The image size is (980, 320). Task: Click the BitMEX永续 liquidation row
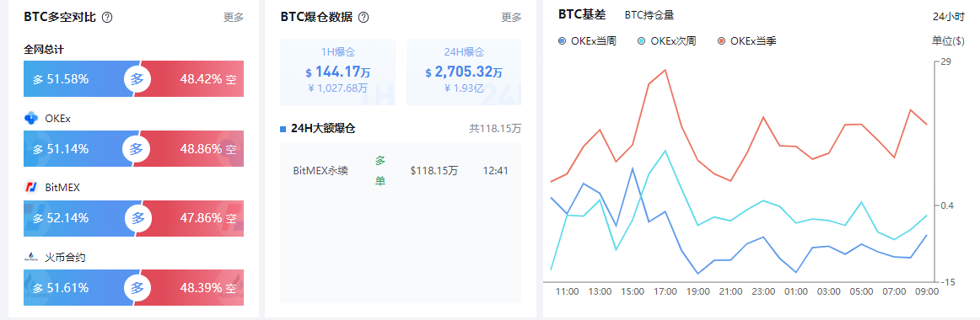(400, 170)
